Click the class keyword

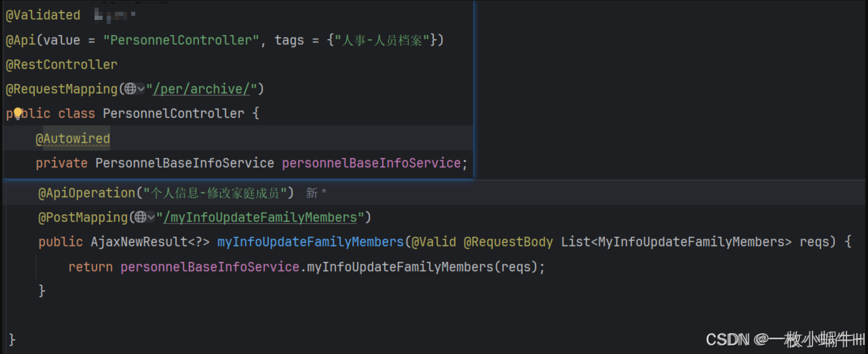tap(76, 114)
